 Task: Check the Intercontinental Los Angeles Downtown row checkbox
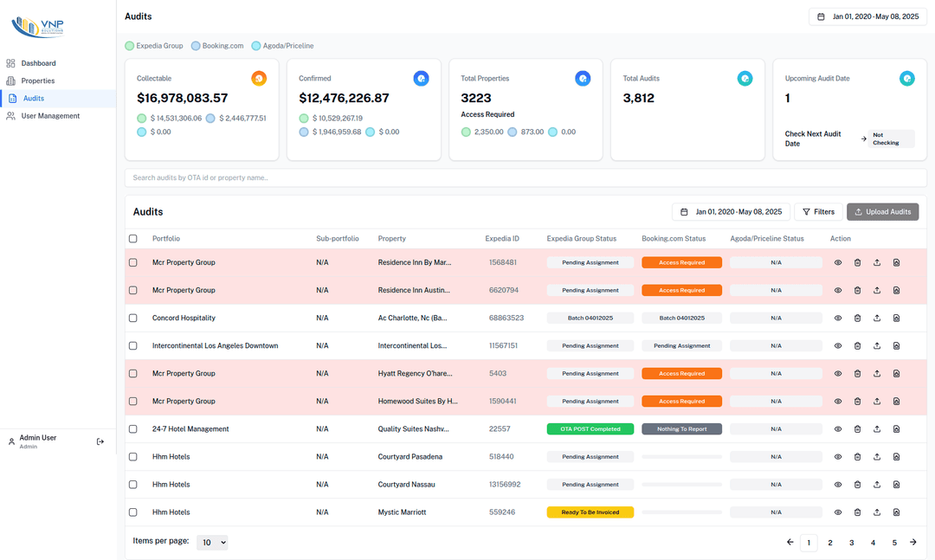[133, 346]
